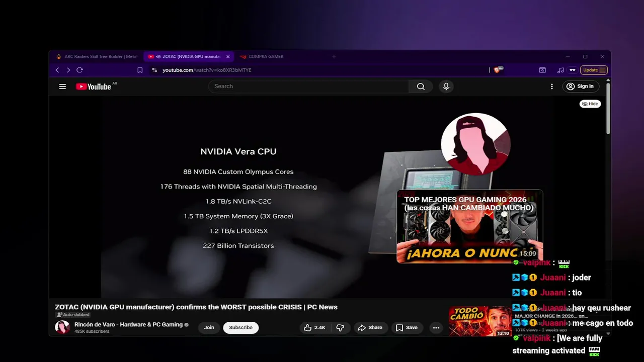
Task: Start voice search with the microphone
Action: 446,86
